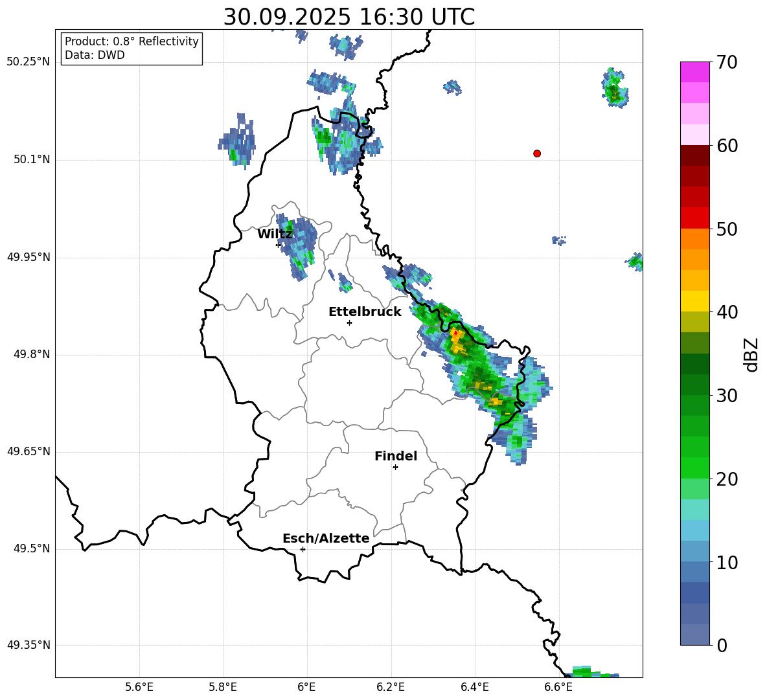Click the 49.5°N latitude label
The width and height of the screenshot is (767, 700).
tap(32, 548)
